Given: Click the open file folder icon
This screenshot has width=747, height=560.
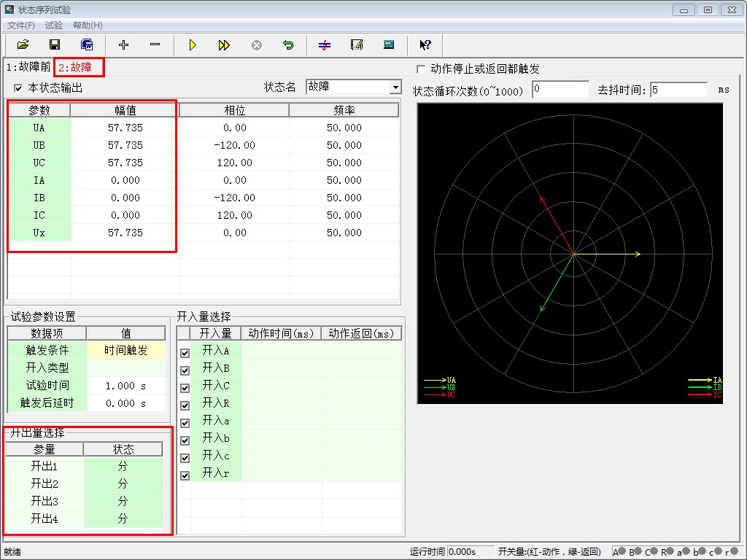Looking at the screenshot, I should point(23,45).
